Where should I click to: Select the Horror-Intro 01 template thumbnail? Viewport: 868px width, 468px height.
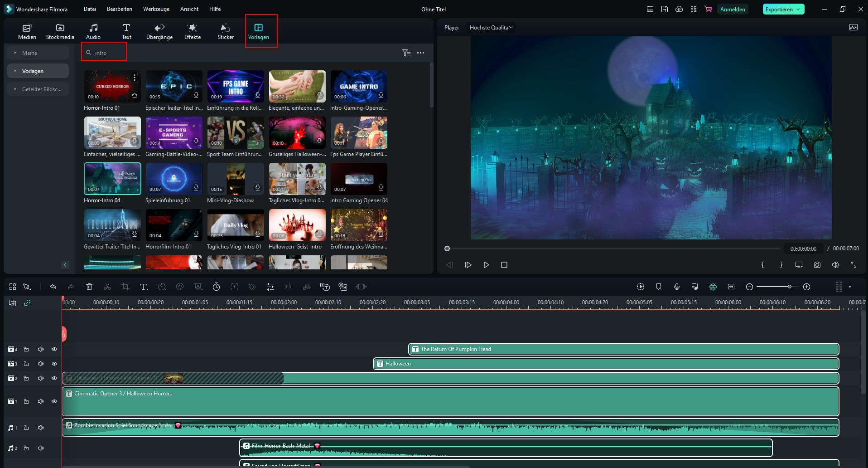tap(112, 86)
